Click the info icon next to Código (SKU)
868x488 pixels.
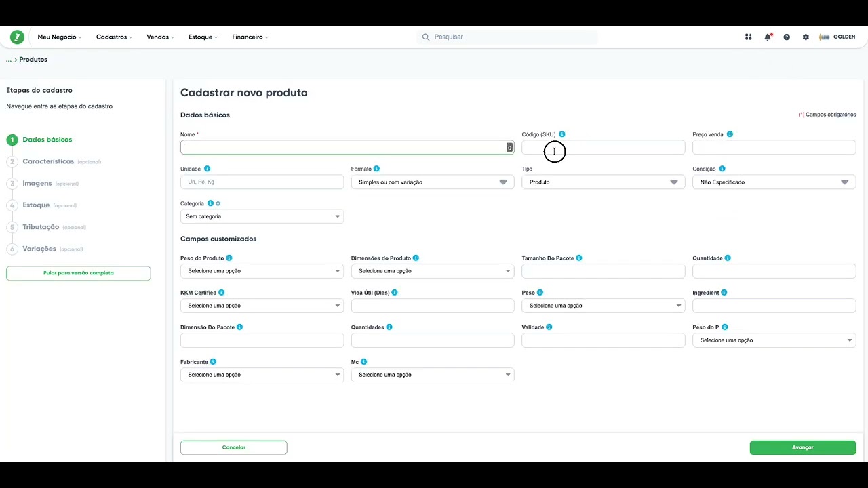click(562, 134)
